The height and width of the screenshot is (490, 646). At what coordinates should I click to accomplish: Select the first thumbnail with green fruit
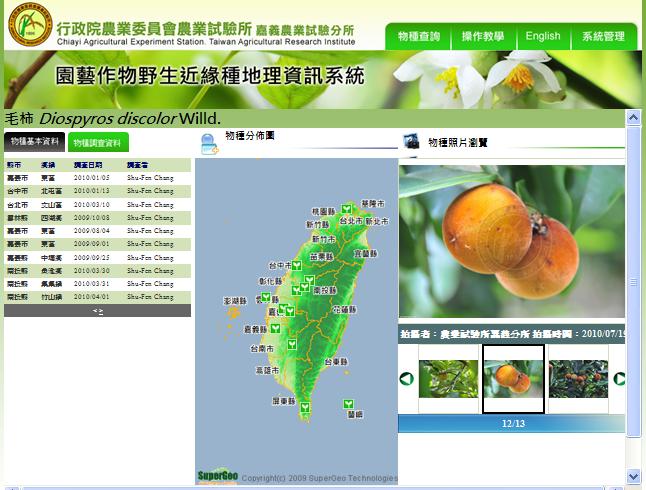point(448,379)
